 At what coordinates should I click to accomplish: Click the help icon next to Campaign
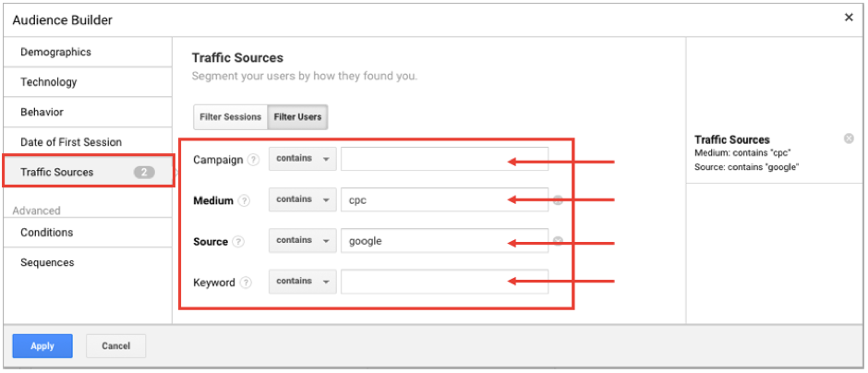click(x=251, y=160)
